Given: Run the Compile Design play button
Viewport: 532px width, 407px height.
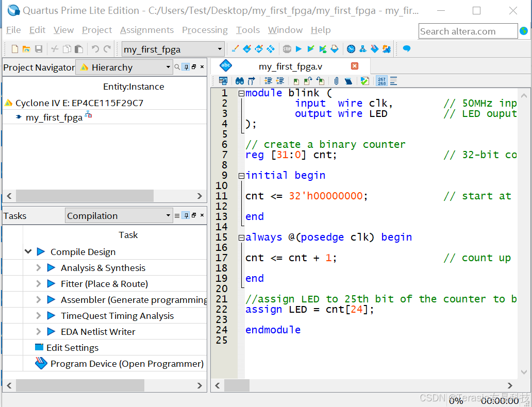Looking at the screenshot, I should pos(41,251).
